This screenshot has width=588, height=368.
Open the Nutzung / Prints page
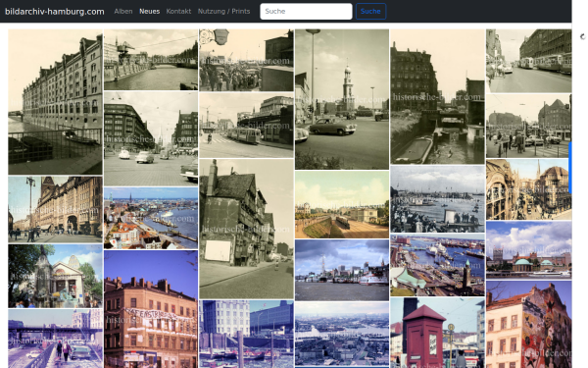coord(223,11)
